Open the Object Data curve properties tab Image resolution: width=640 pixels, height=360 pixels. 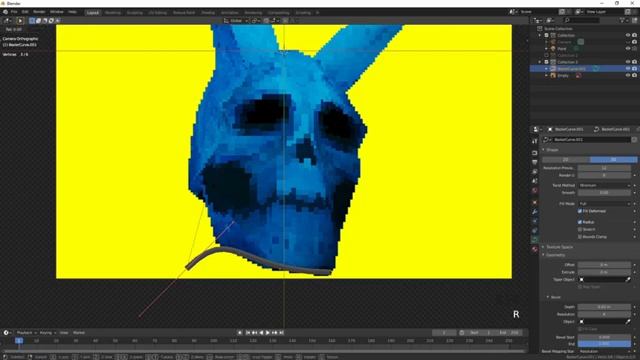[535, 240]
